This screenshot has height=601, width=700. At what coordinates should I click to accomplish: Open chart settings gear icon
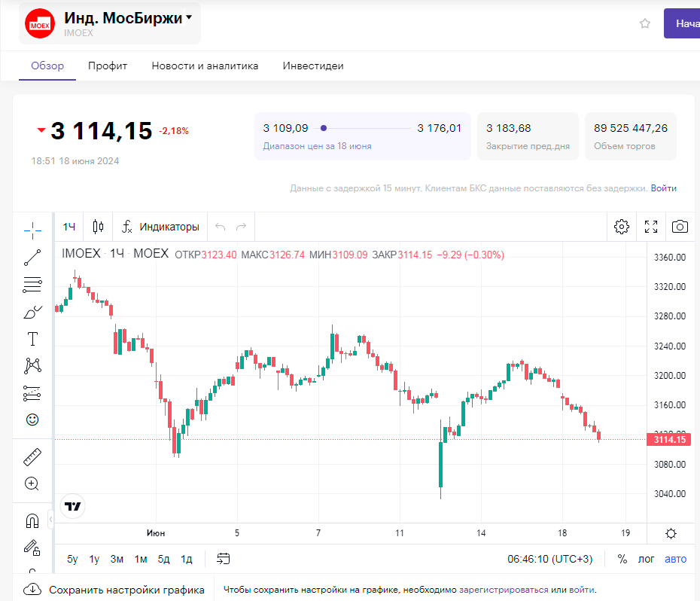[x=622, y=227]
